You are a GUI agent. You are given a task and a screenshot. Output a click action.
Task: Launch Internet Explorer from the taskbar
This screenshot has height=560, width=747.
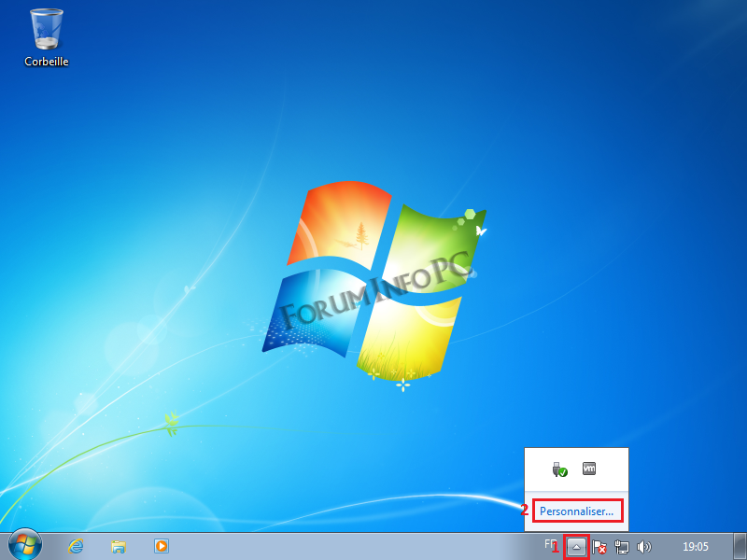tap(76, 546)
